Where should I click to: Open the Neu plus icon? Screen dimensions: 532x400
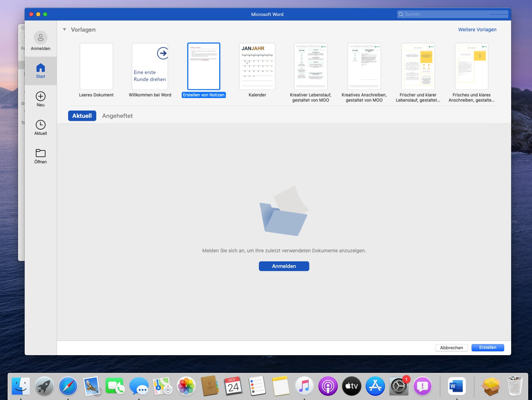pyautogui.click(x=41, y=96)
